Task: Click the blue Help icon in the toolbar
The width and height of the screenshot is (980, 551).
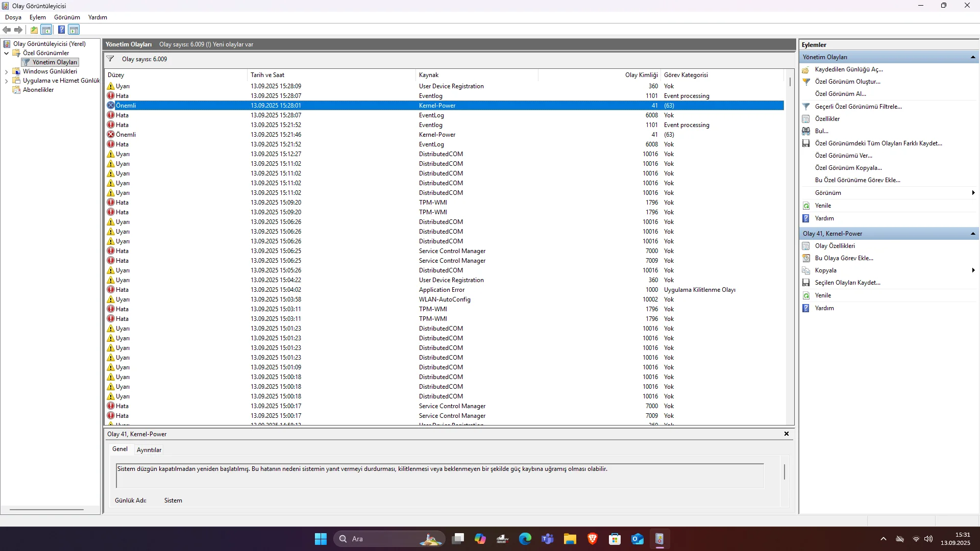Action: [x=61, y=30]
